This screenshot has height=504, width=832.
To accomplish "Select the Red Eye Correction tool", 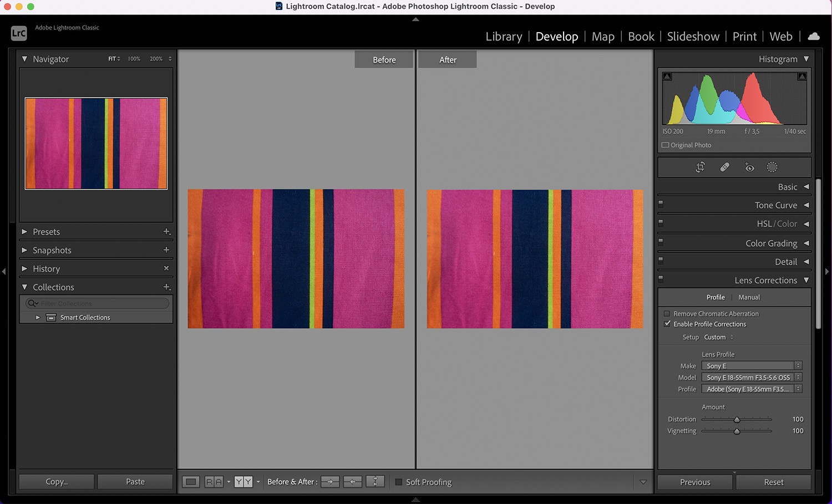I will pyautogui.click(x=749, y=167).
